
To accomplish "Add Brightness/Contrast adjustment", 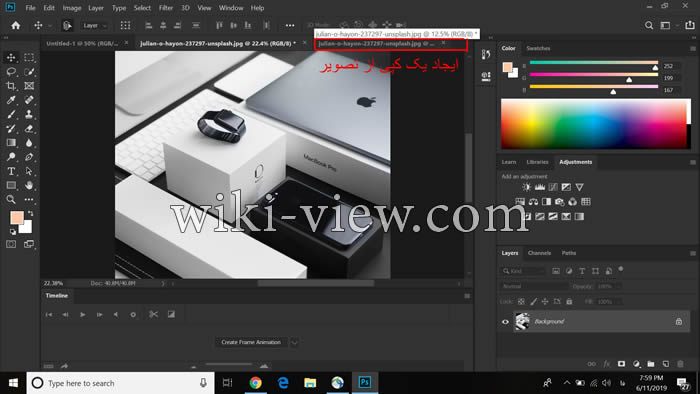I will pos(527,187).
